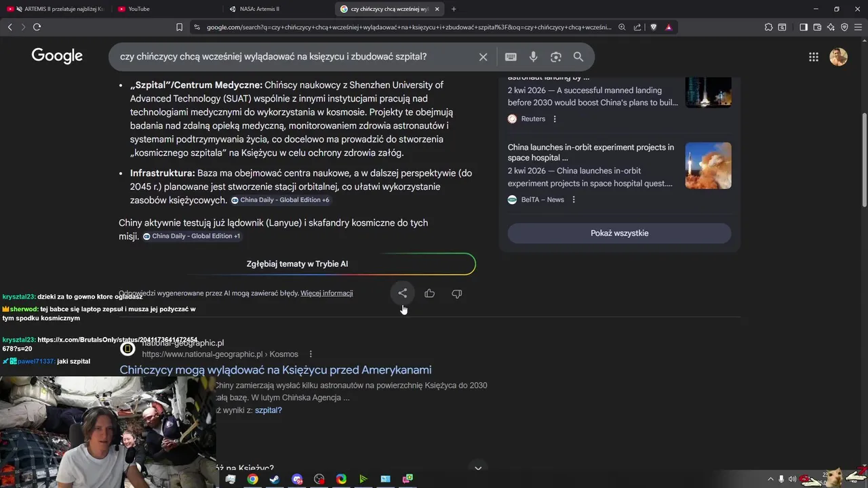
Task: Show hidden system tray icons
Action: (770, 479)
